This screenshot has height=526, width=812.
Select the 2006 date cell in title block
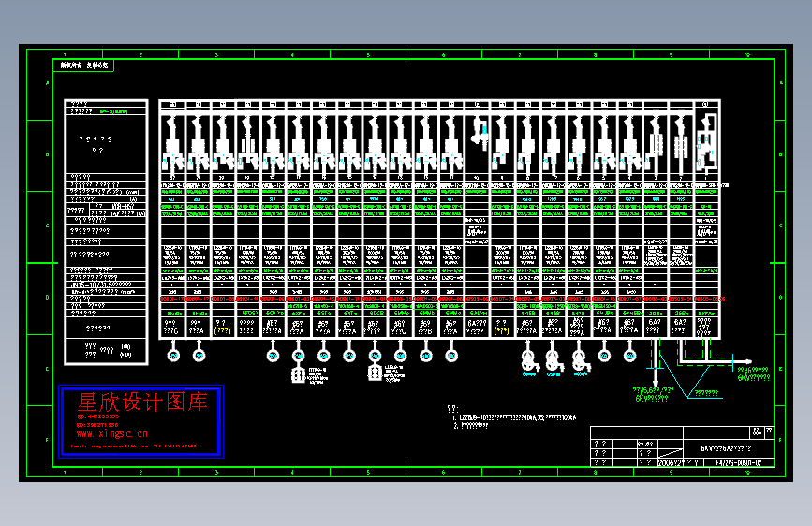coord(672,463)
